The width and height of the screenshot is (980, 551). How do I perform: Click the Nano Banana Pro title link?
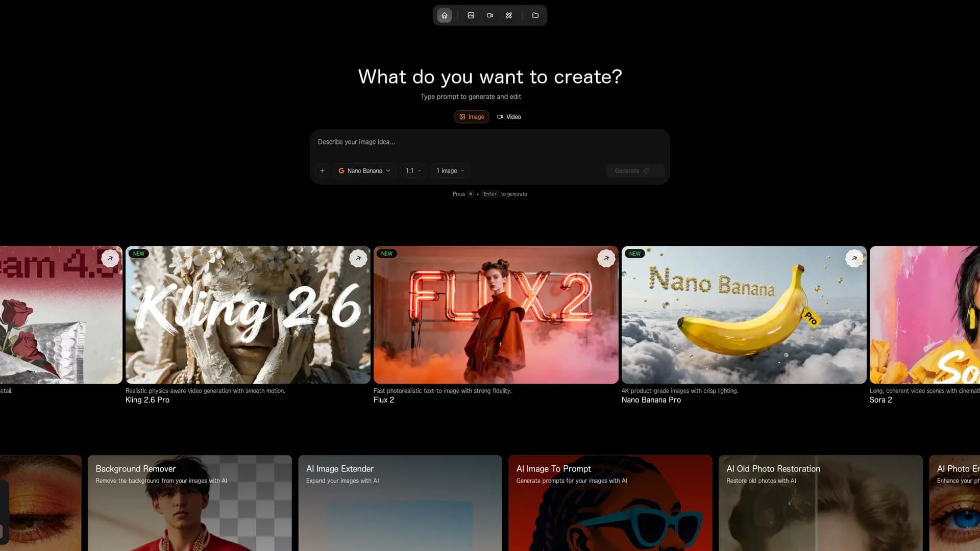point(651,400)
